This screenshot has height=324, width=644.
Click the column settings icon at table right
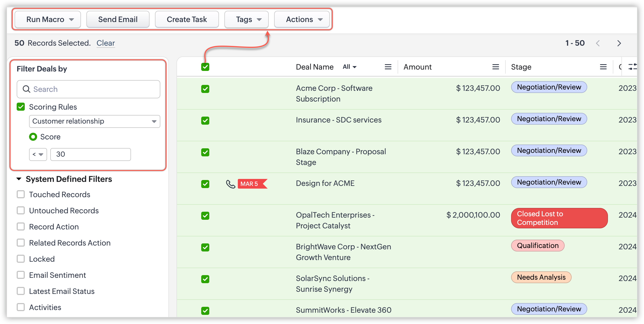click(x=632, y=67)
